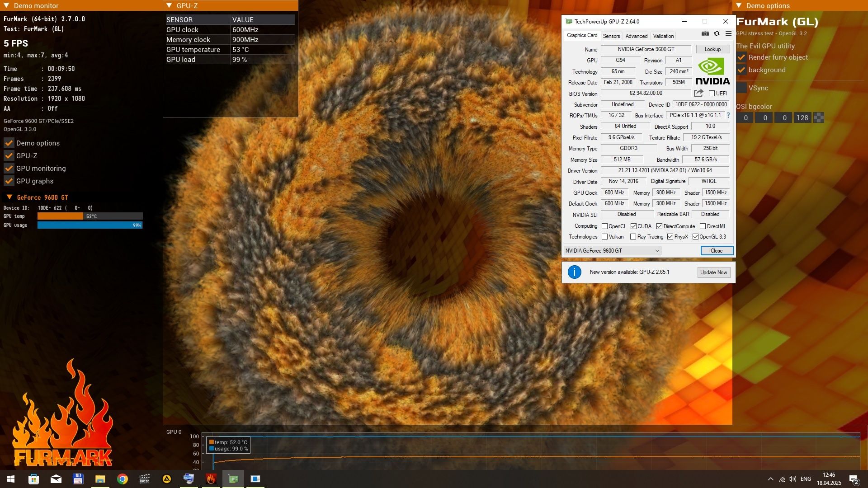Click the GPU temperature 53 °C value

[x=241, y=50]
